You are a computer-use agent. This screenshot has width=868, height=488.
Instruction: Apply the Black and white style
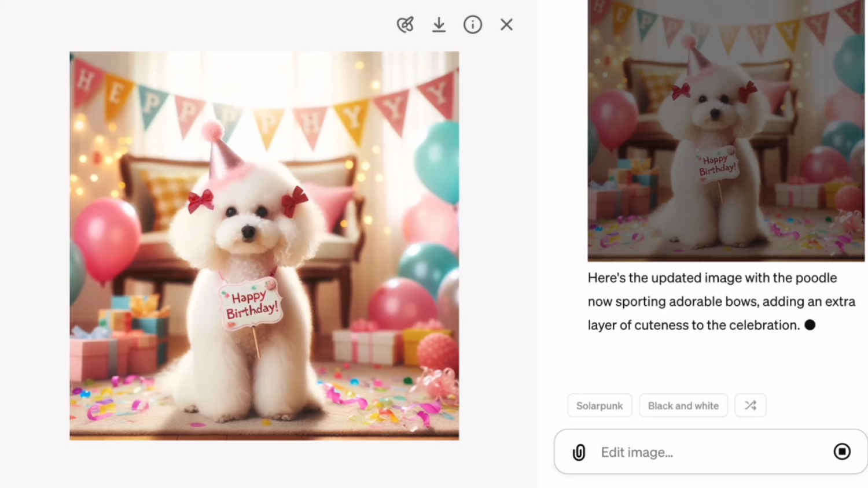tap(683, 405)
